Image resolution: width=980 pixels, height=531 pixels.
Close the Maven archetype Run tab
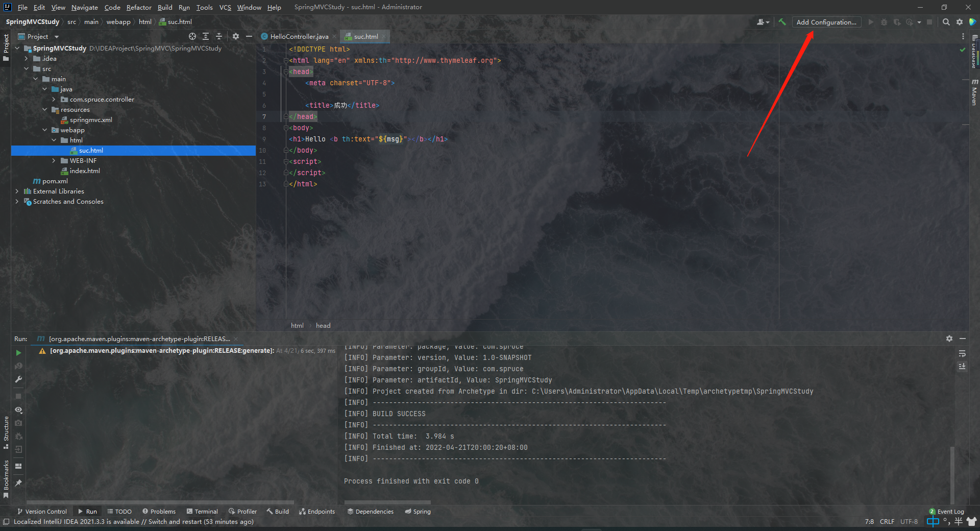pyautogui.click(x=236, y=339)
